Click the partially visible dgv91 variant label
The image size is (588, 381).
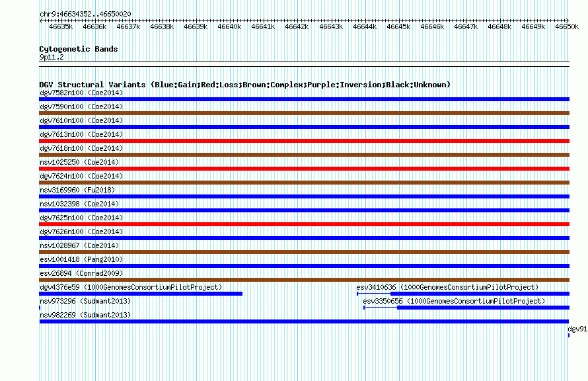tap(577, 329)
